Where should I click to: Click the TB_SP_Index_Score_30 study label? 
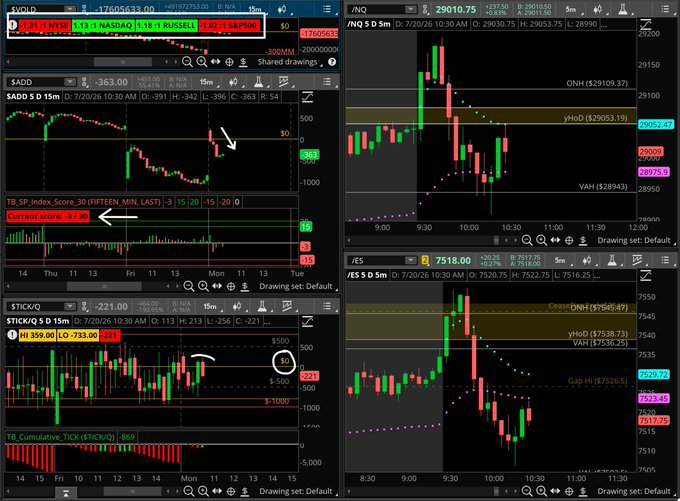pos(83,202)
